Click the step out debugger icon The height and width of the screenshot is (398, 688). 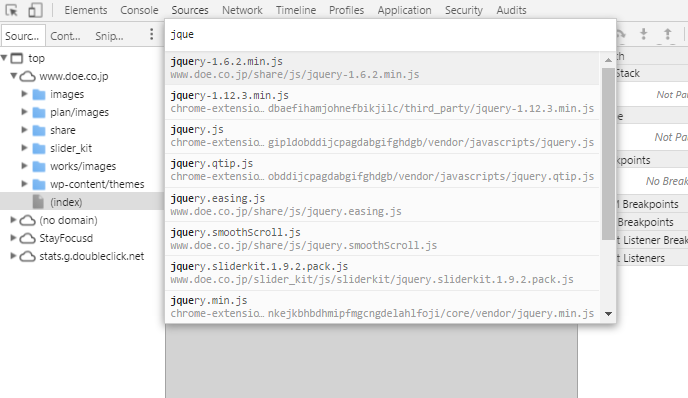point(667,34)
